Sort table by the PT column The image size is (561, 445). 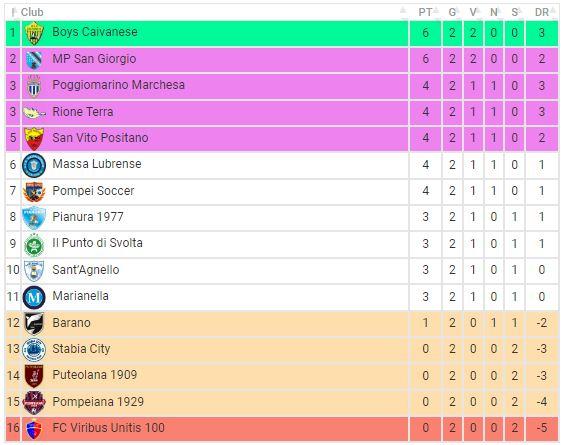tap(425, 12)
